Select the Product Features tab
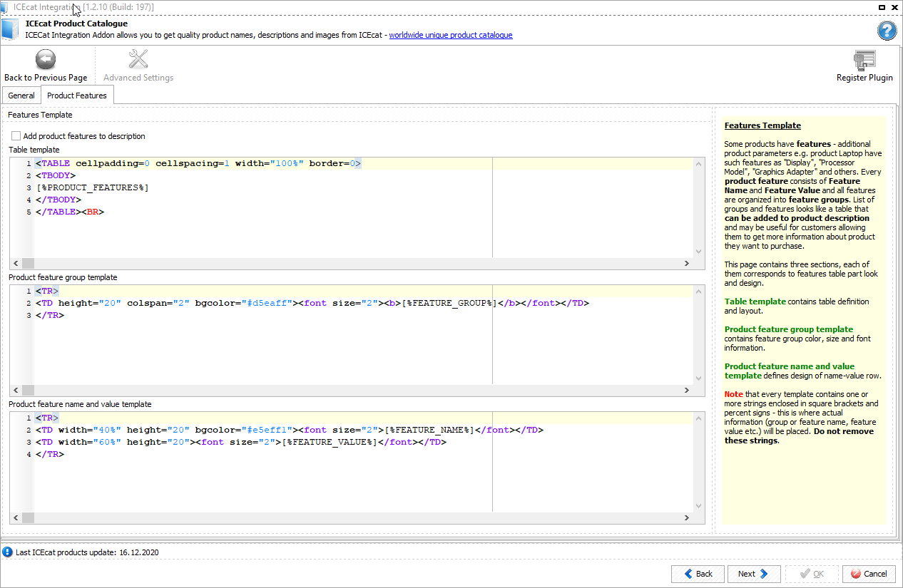 point(77,96)
